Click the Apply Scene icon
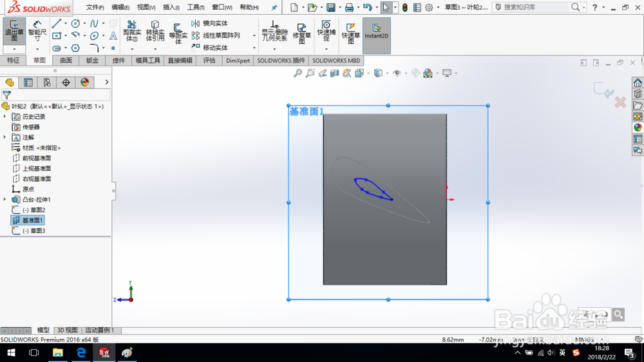The width and height of the screenshot is (644, 362). click(x=428, y=73)
